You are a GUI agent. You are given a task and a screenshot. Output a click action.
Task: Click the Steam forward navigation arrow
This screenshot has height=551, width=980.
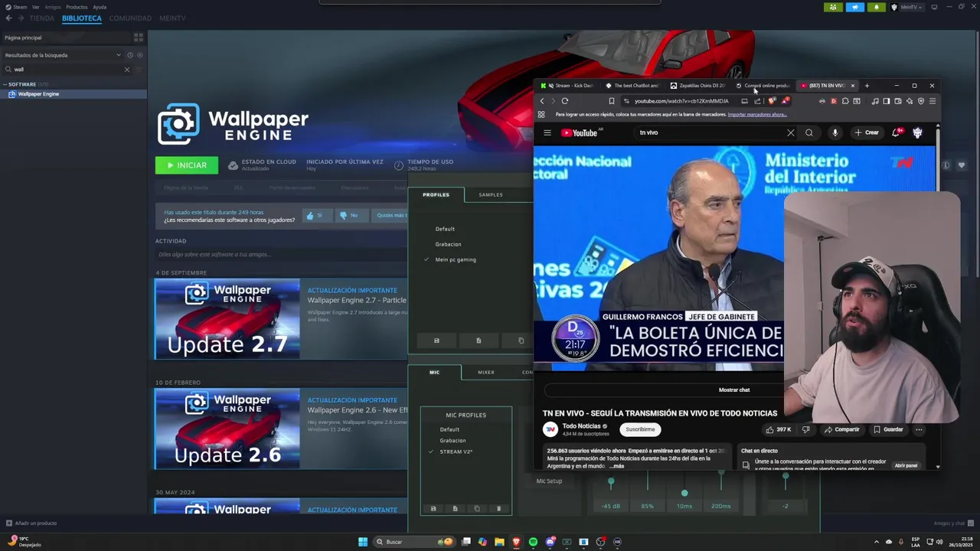pos(21,18)
